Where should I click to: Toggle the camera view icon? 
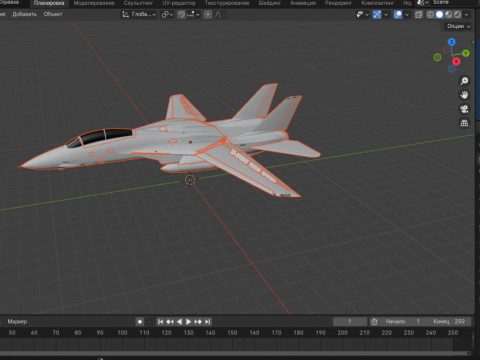pos(464,109)
